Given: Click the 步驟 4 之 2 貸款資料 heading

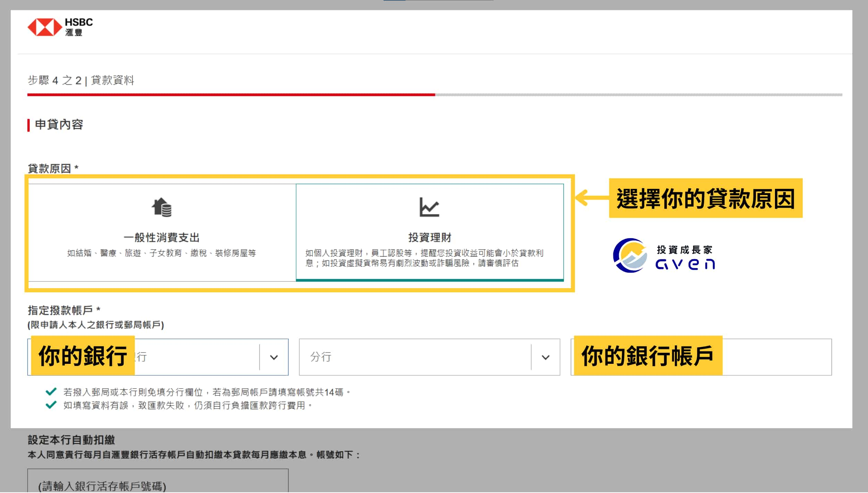Looking at the screenshot, I should 81,81.
